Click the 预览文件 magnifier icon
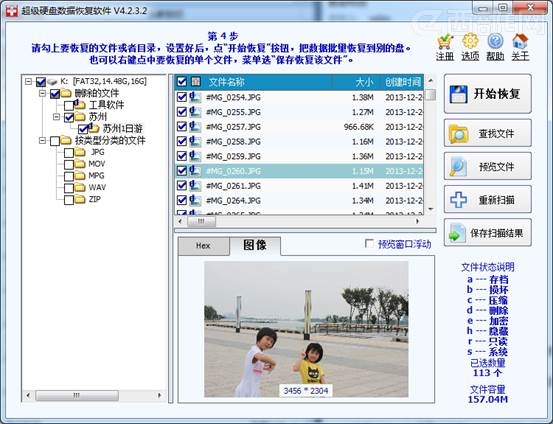This screenshot has height=424, width=553. pyautogui.click(x=458, y=166)
